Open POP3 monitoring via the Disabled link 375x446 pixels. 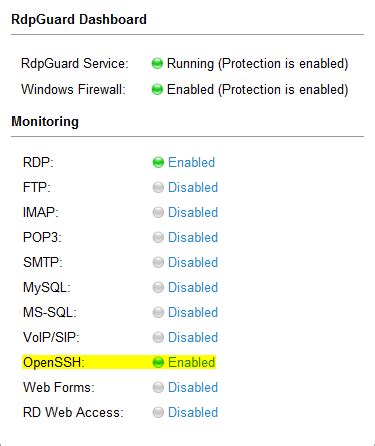coord(193,237)
